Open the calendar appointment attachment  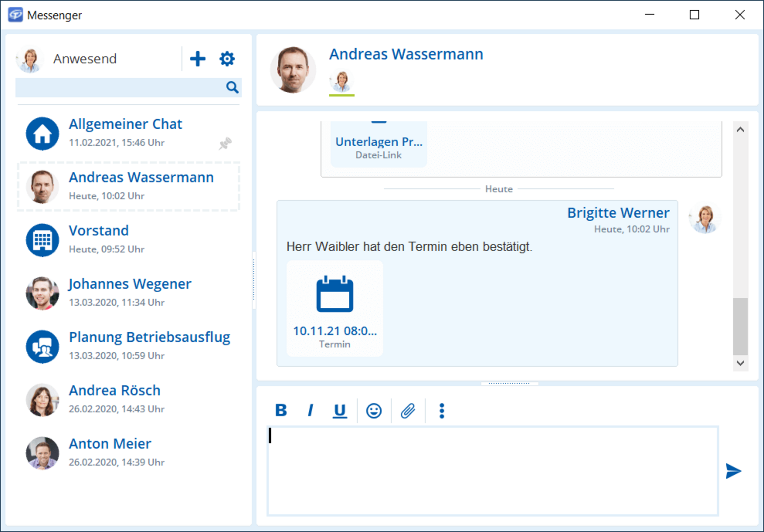pos(335,308)
